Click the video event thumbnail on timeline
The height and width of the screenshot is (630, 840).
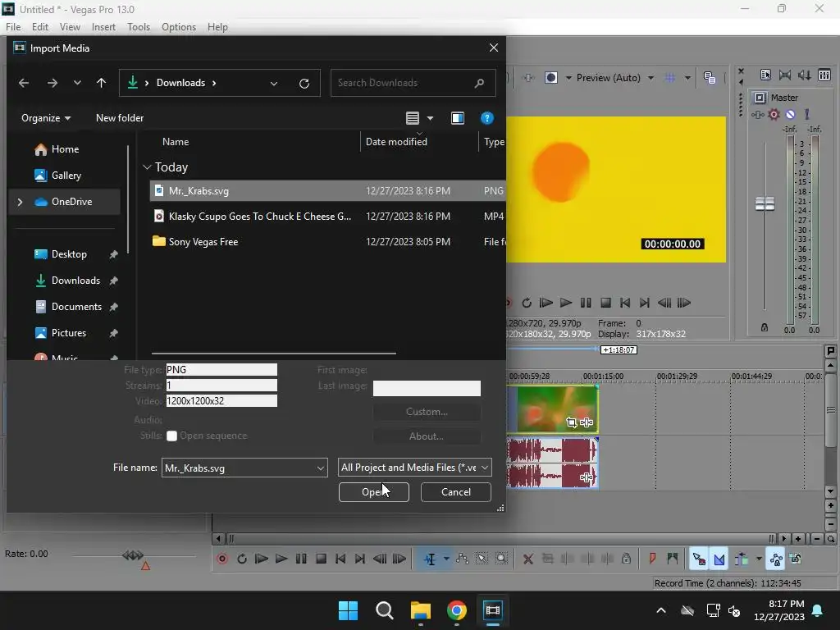(x=552, y=409)
